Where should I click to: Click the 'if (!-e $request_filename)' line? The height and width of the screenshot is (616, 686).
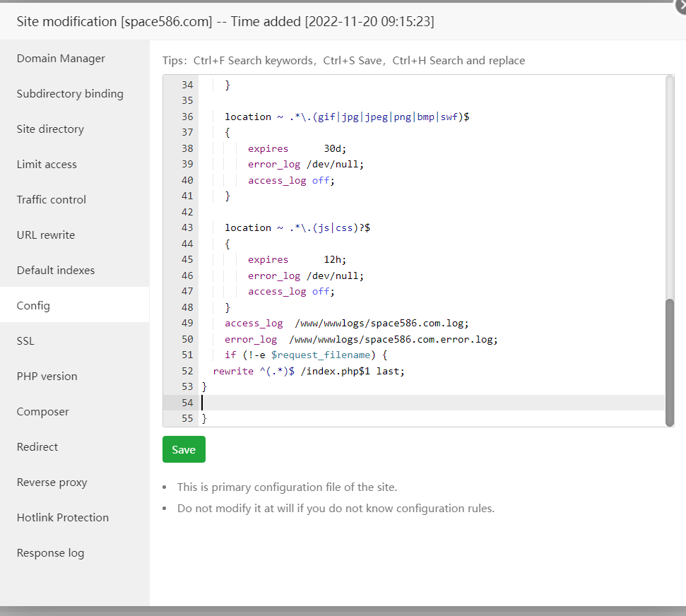point(306,355)
